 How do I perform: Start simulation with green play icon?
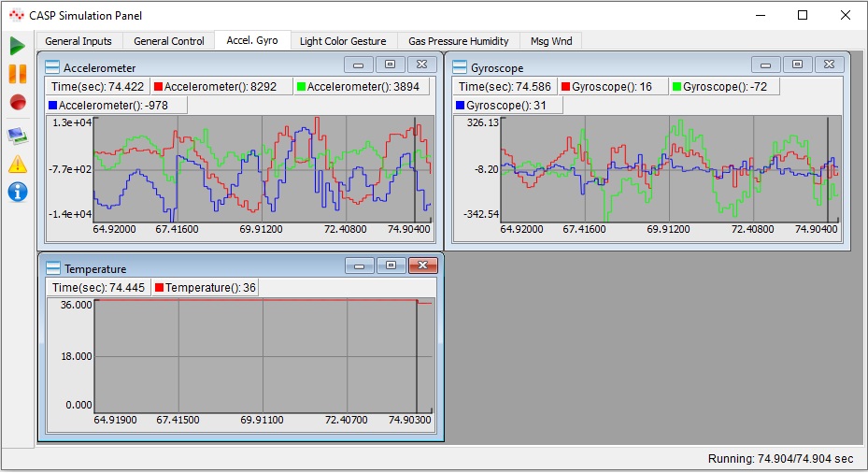(17, 46)
